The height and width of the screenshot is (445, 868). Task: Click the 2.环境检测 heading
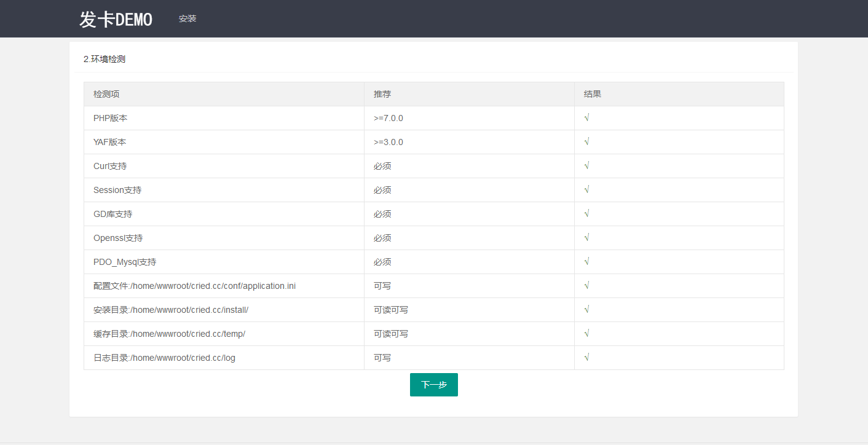(105, 60)
